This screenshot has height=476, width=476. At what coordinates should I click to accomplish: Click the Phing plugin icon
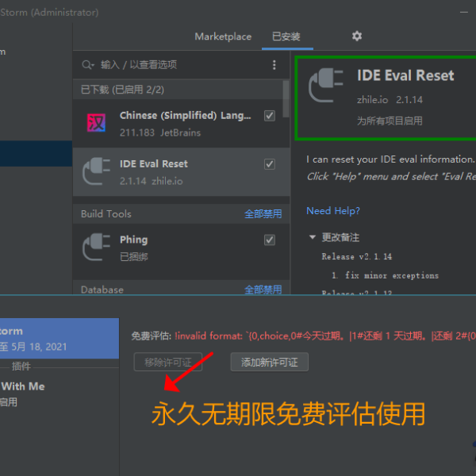click(x=96, y=247)
